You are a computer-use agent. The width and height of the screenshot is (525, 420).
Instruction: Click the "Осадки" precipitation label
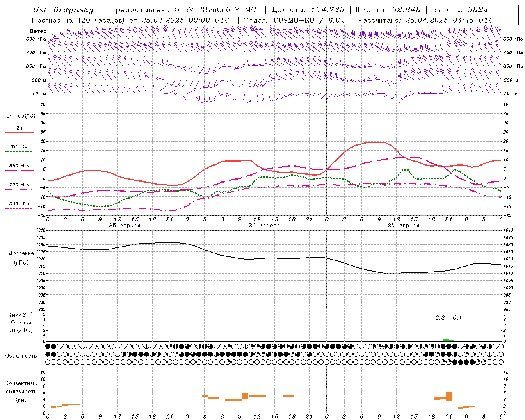[21, 322]
